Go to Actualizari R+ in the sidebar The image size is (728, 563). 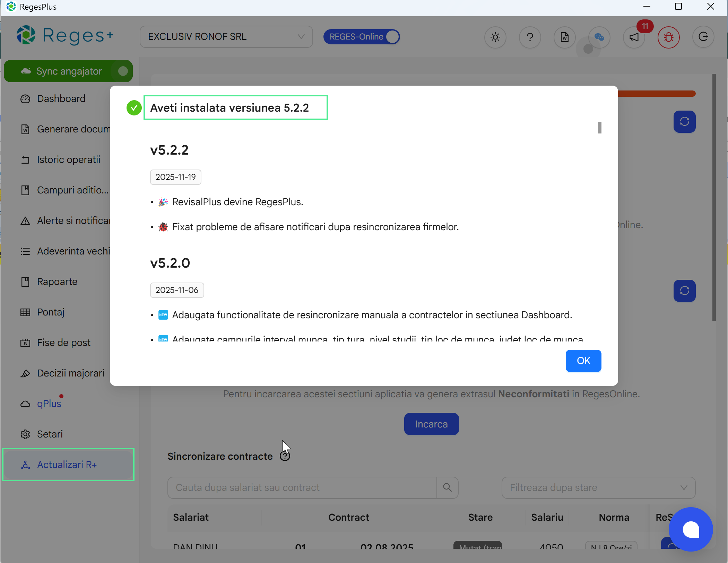(x=67, y=465)
